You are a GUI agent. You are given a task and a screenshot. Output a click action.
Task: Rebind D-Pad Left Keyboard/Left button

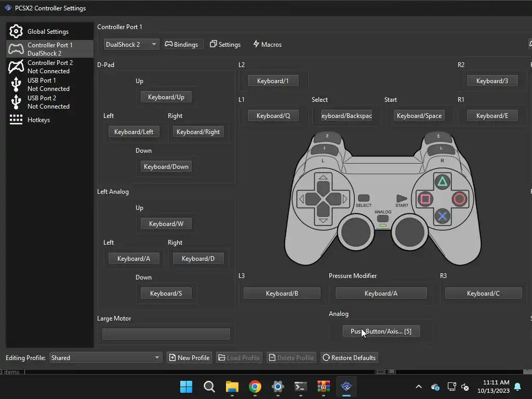coord(134,131)
